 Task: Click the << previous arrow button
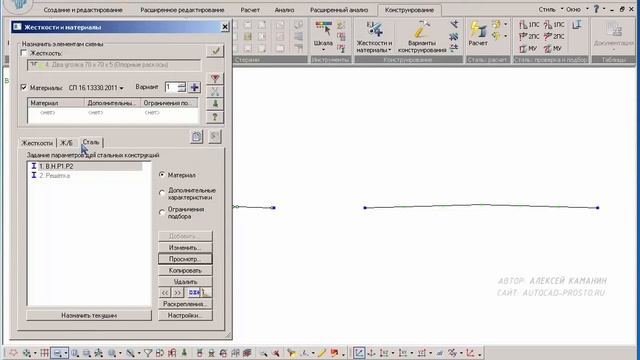[x=164, y=293]
